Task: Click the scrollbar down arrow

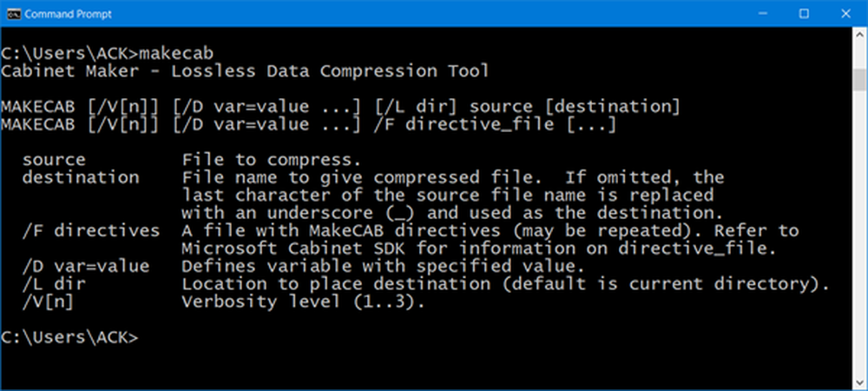Action: coord(860,381)
